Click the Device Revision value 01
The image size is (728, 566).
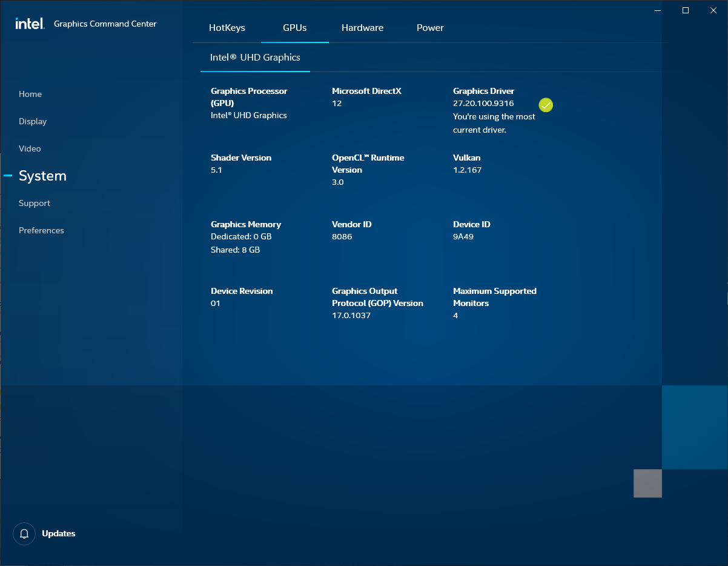(216, 303)
